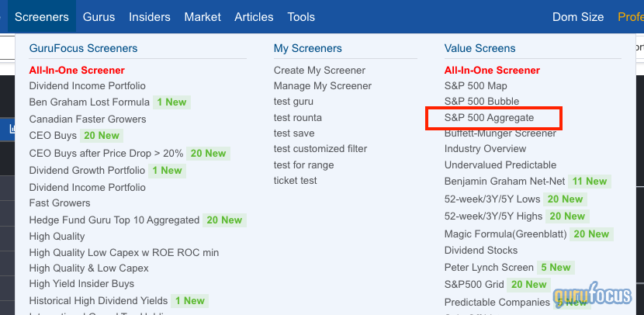Open Manage My Screener
Image resolution: width=644 pixels, height=315 pixels.
point(322,86)
